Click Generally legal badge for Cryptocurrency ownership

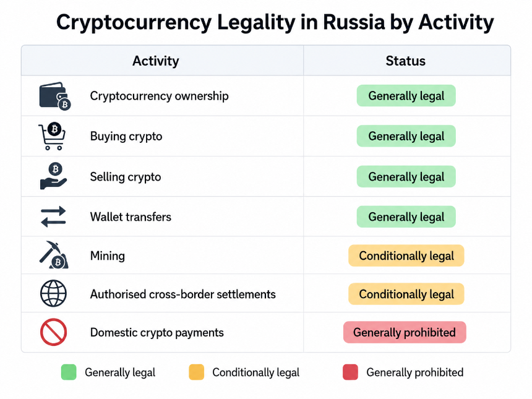point(406,96)
